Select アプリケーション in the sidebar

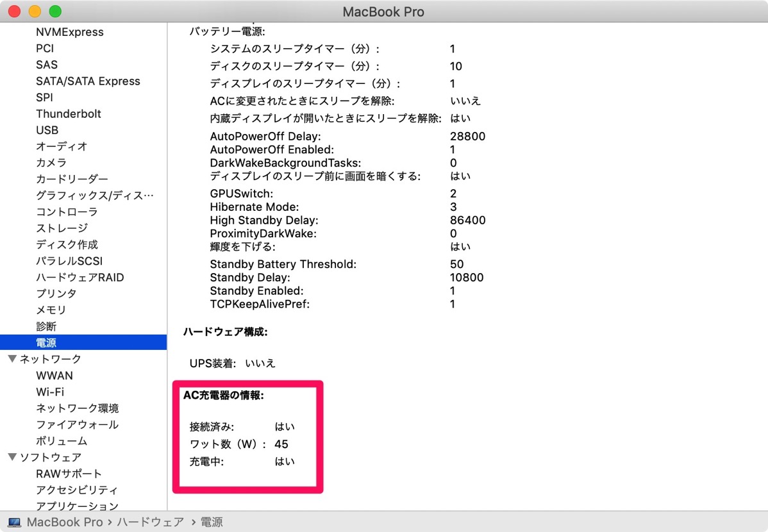point(77,506)
